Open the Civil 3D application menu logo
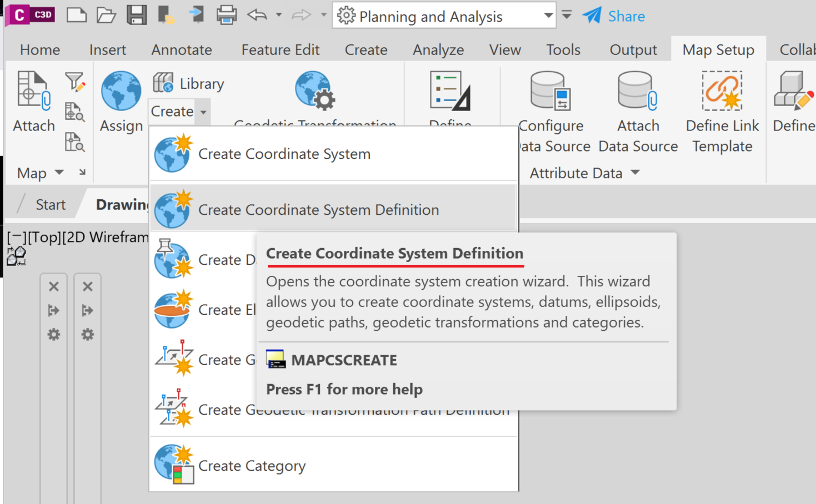 click(31, 15)
